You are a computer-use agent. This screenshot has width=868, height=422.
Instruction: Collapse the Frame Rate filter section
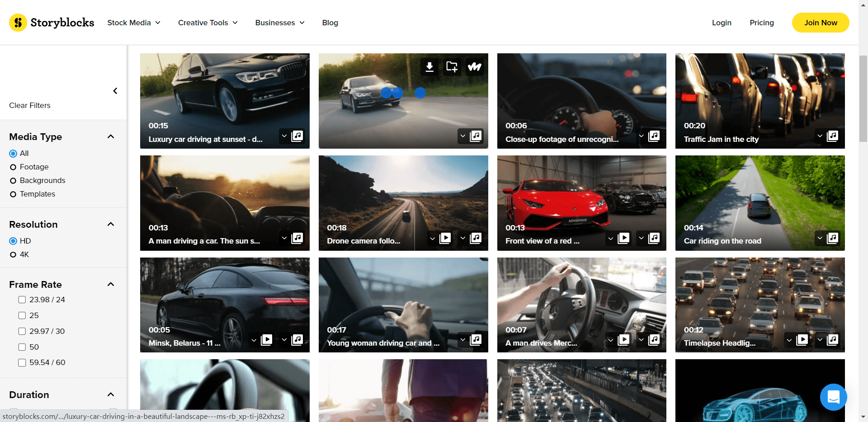(x=111, y=284)
